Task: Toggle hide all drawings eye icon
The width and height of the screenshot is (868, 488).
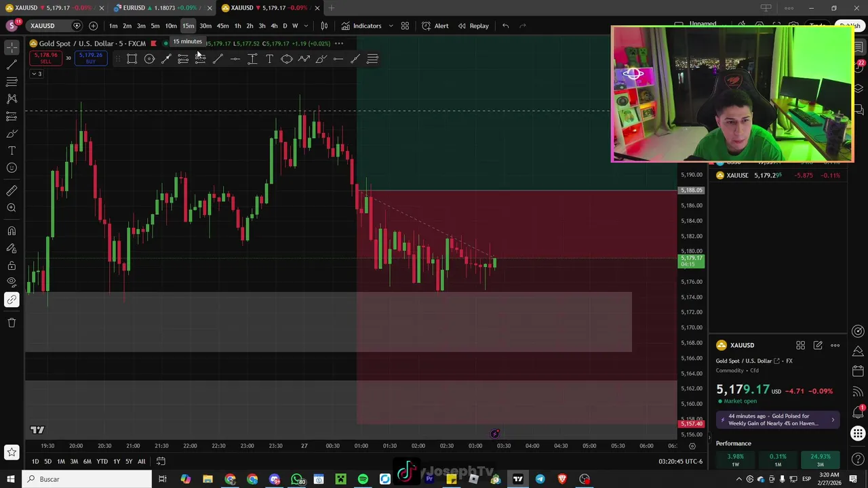Action: [x=12, y=282]
